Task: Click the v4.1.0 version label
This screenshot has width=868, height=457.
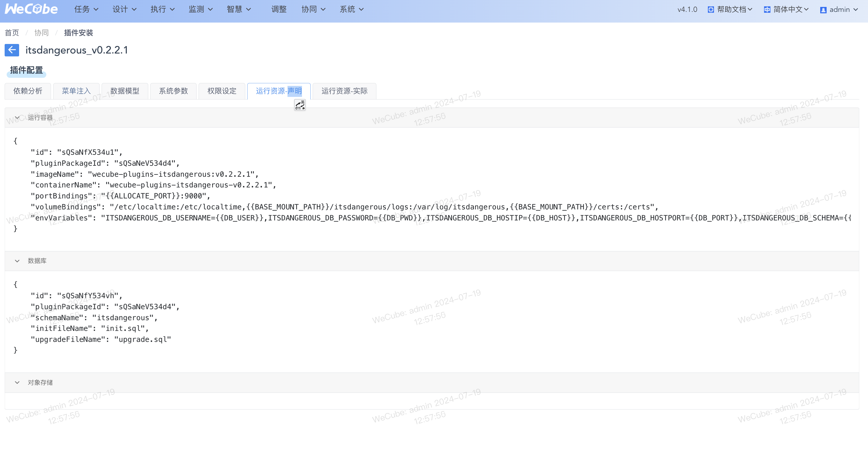Action: click(x=687, y=10)
